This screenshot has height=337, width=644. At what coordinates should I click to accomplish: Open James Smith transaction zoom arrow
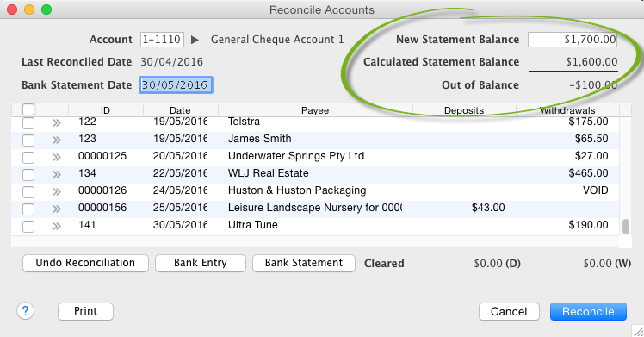point(57,140)
